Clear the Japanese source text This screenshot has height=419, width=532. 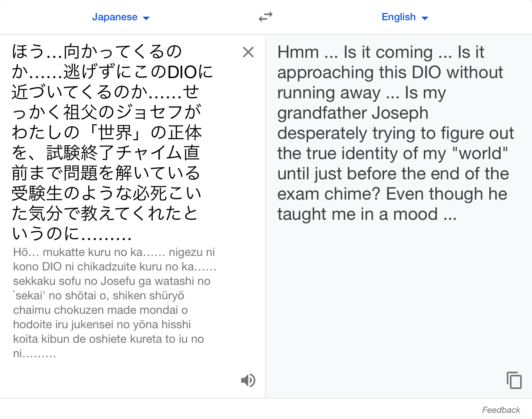point(248,52)
